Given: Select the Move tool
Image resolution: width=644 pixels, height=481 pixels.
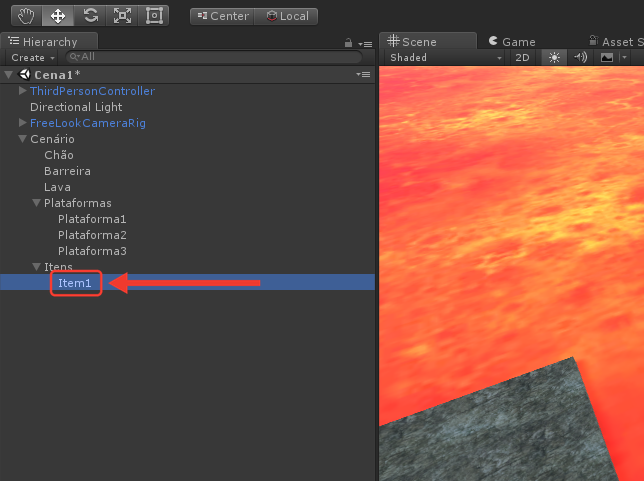Looking at the screenshot, I should click(58, 16).
